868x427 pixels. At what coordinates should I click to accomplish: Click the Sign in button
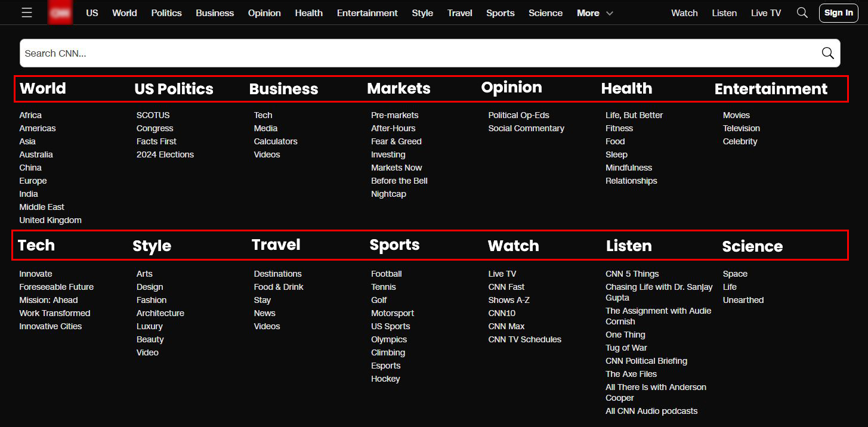[x=839, y=13]
